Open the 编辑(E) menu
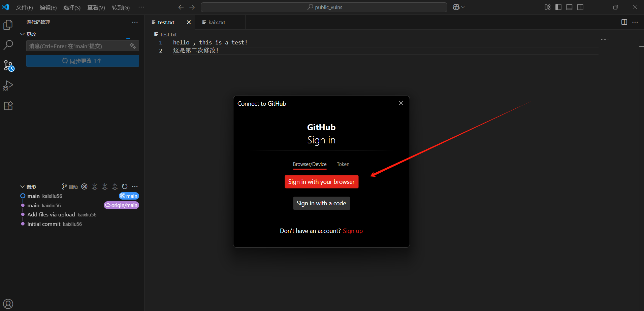 (x=48, y=7)
